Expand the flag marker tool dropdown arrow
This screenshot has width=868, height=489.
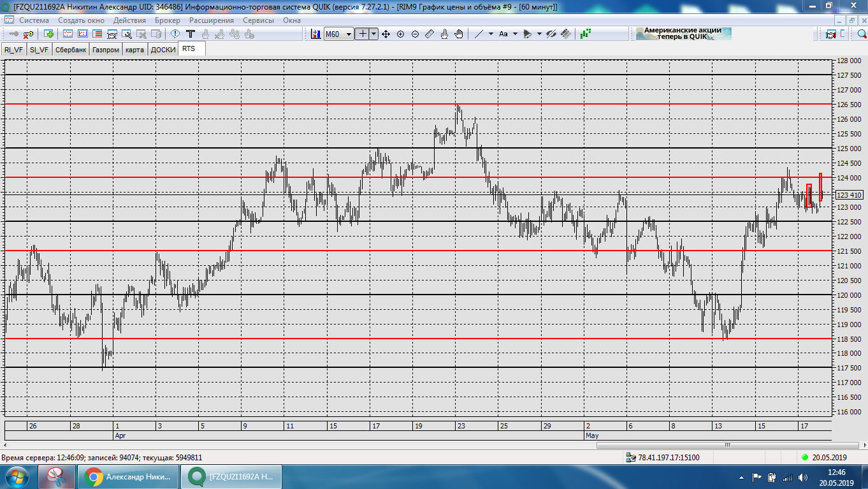pos(539,34)
